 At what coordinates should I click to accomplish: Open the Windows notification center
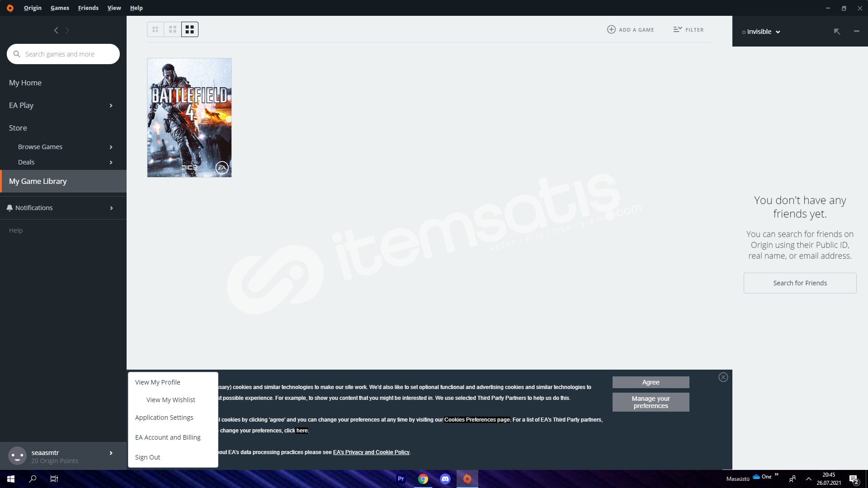(854, 479)
